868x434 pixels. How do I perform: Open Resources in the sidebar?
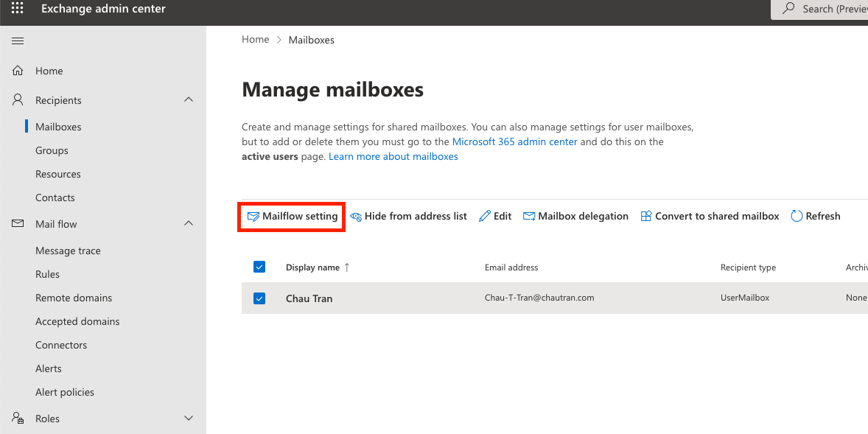tap(57, 174)
